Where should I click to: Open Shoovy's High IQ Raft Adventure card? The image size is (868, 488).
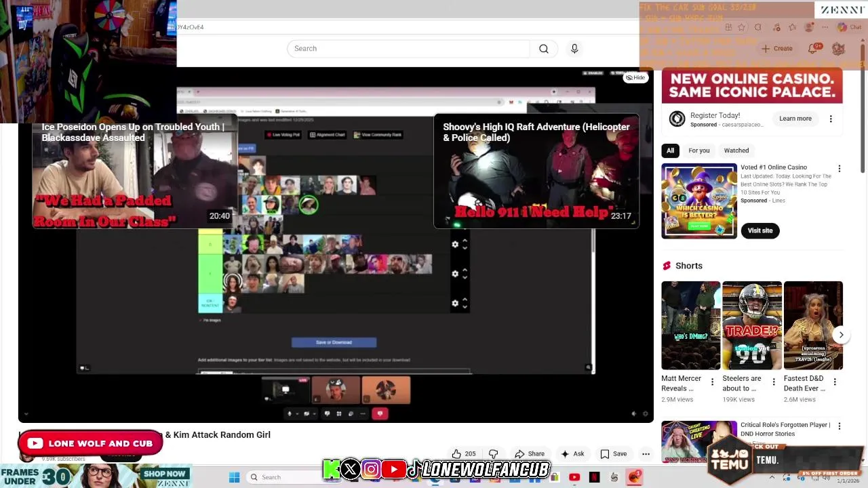(536, 171)
